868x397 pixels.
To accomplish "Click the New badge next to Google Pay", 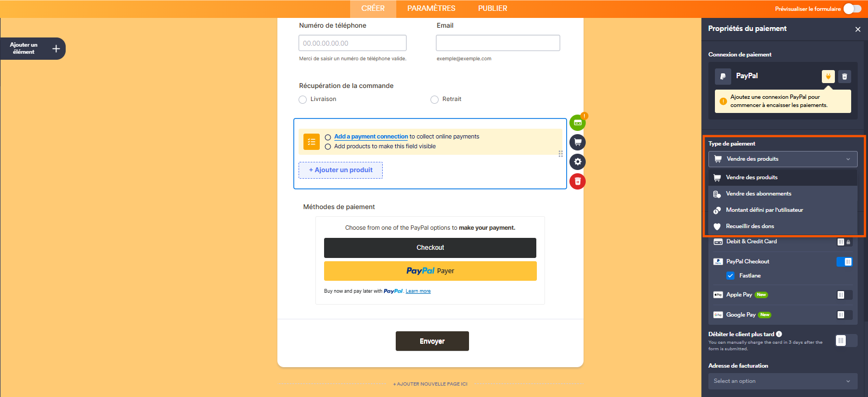I will point(765,315).
